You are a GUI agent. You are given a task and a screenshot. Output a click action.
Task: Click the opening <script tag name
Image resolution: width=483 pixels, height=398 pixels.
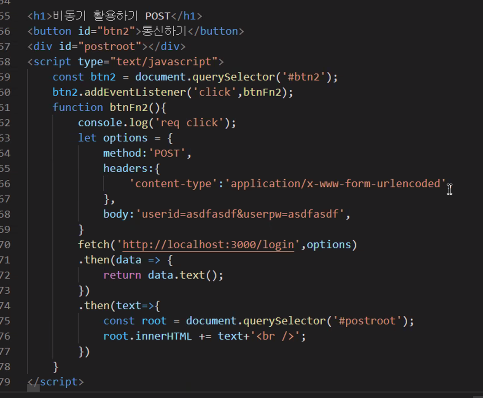(52, 62)
